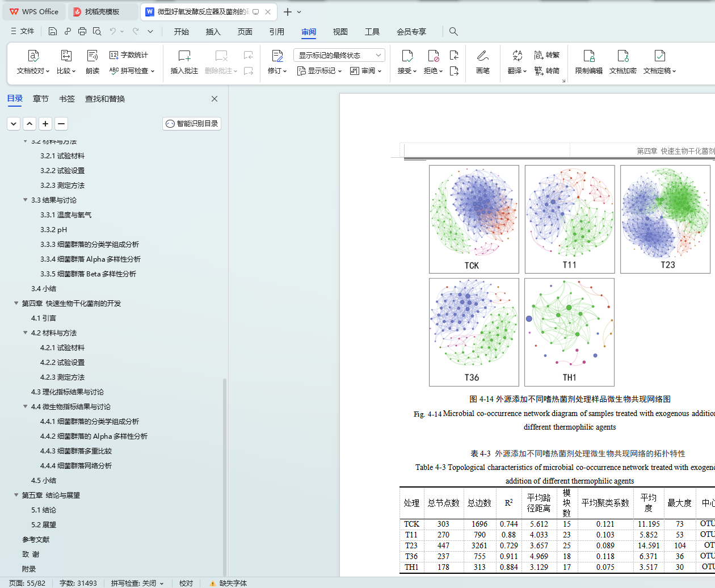Click 拼写检查 spell check
715x588 pixels.
pos(132,71)
